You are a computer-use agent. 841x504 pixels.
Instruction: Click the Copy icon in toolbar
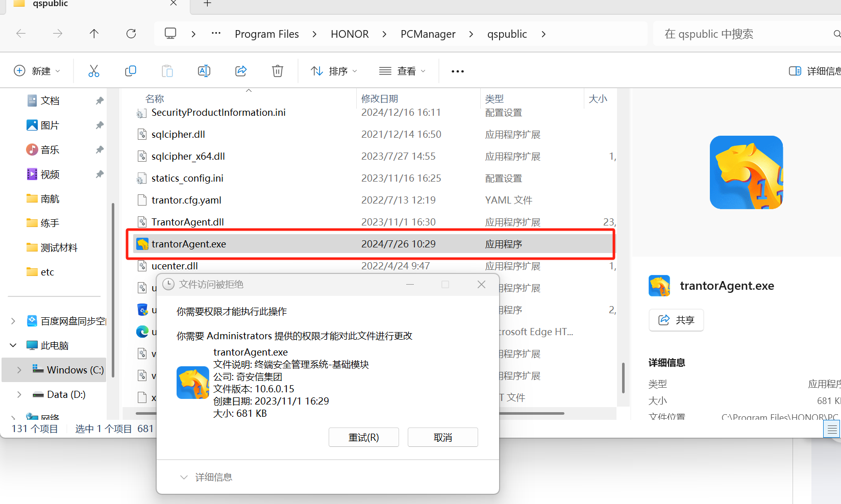tap(131, 71)
